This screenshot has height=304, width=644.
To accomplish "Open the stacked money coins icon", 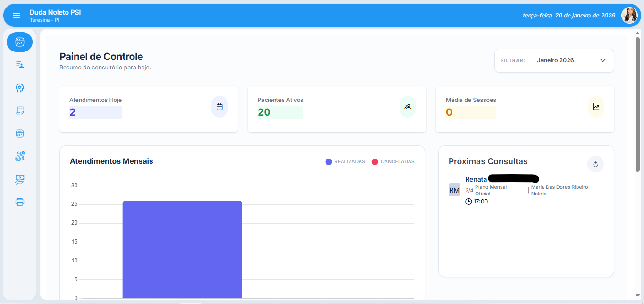I will 19,156.
